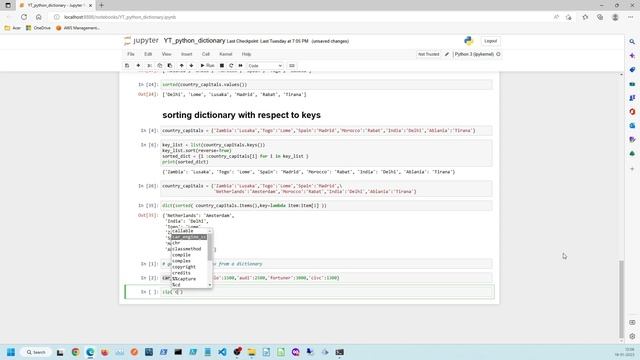The image size is (640, 360).
Task: Copy selected cells in the notebook toolbar
Action: point(160,65)
